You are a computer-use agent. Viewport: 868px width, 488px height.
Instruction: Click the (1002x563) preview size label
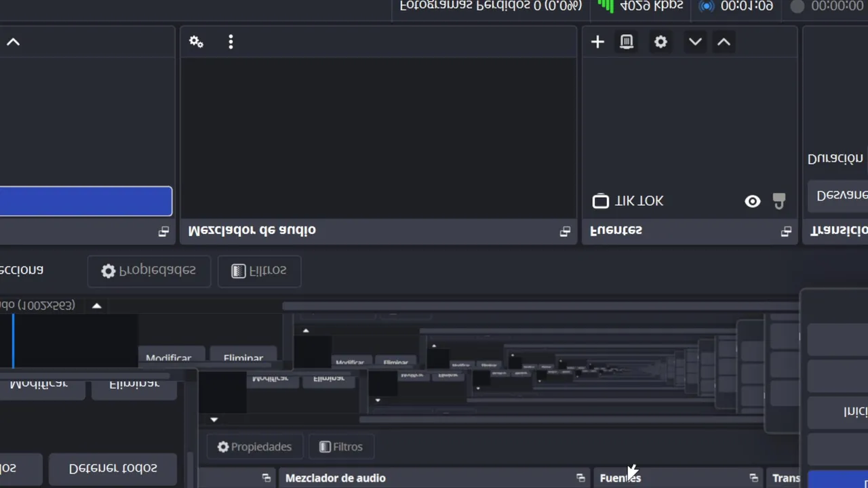tap(37, 306)
